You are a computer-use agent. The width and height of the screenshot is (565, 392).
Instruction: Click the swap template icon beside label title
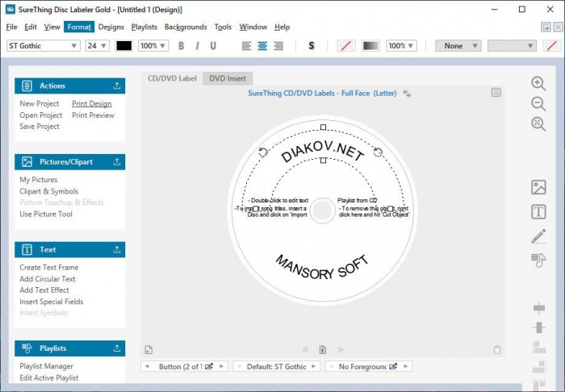pos(407,94)
